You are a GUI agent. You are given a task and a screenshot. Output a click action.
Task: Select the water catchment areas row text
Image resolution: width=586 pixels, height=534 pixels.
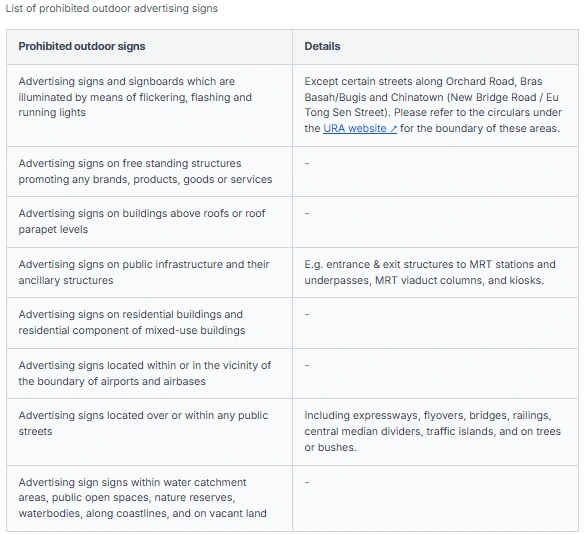click(142, 497)
